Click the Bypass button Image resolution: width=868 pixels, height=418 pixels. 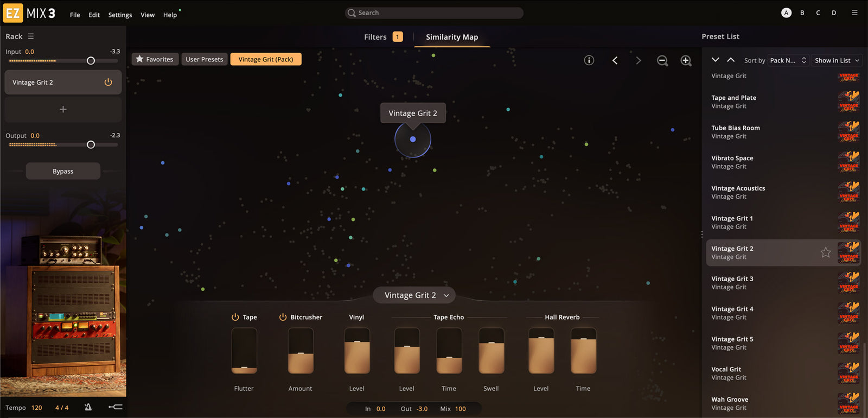tap(63, 171)
